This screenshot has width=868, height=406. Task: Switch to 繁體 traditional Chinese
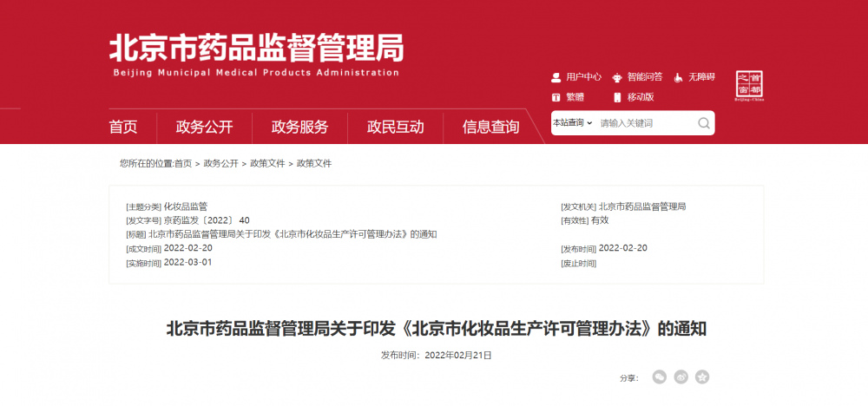click(x=575, y=97)
